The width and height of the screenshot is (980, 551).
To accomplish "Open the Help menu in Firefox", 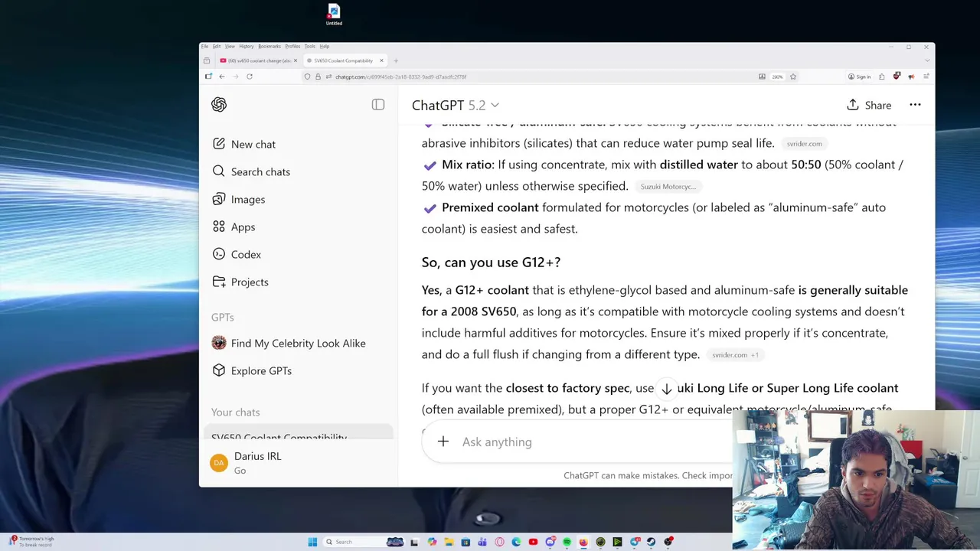I will point(325,46).
